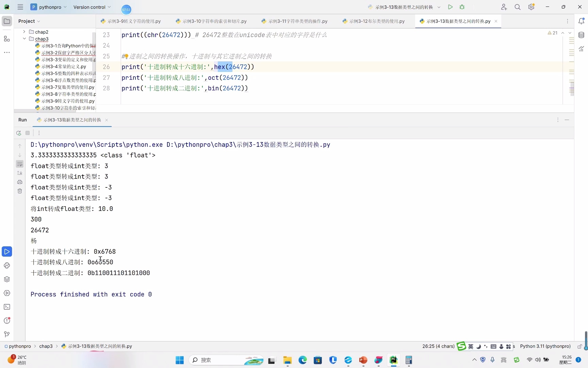Open the Version control dropdown
The height and width of the screenshot is (368, 588).
(x=92, y=7)
